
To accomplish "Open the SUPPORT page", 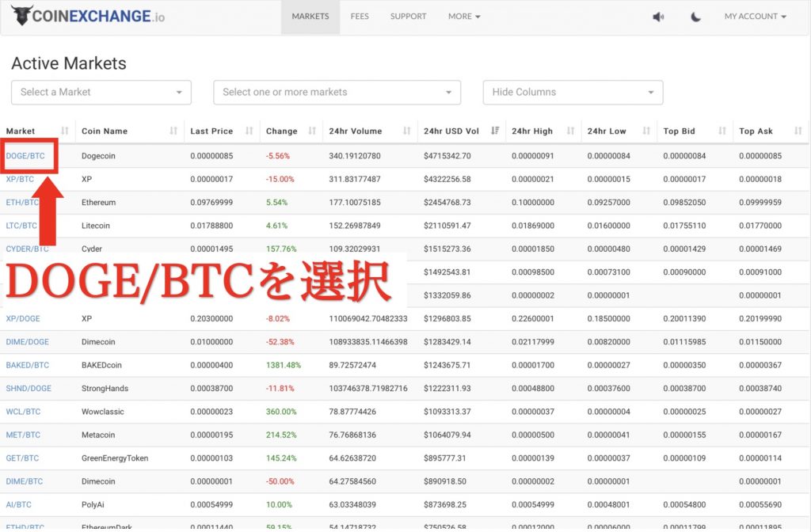I will click(408, 17).
